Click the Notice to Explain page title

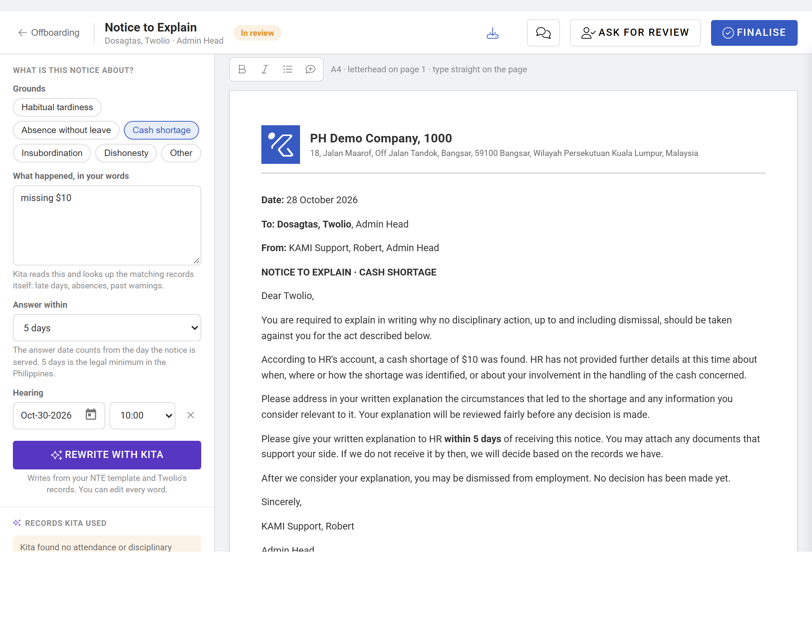click(151, 28)
